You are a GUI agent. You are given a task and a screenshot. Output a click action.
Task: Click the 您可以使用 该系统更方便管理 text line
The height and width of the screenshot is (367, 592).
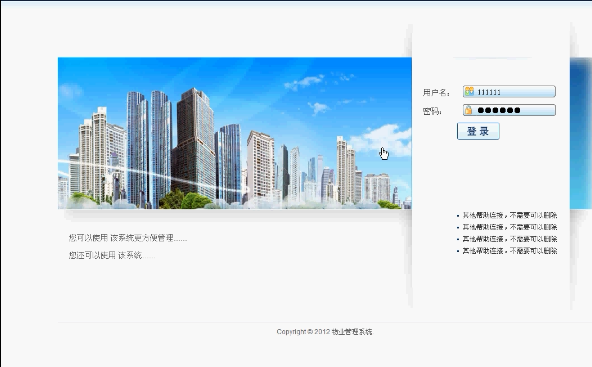click(128, 238)
